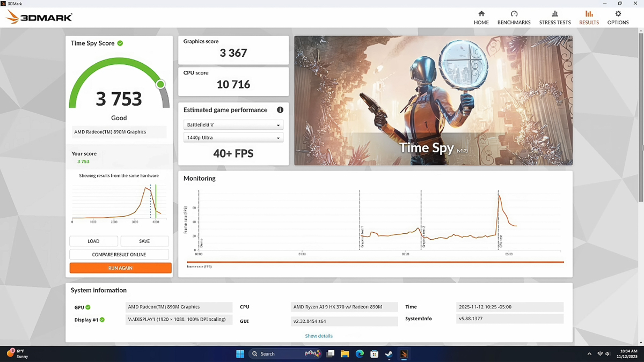
Task: Click the green check next to Time Spy Score
Action: (120, 43)
